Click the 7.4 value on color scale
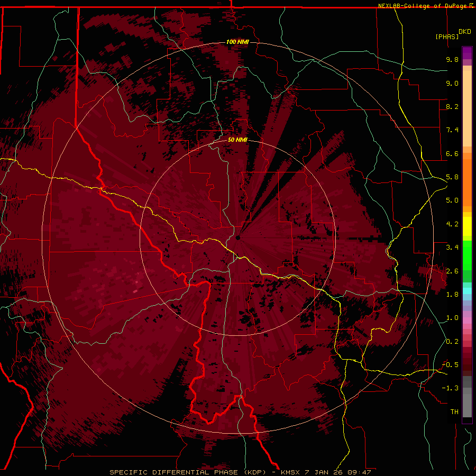 tap(452, 130)
